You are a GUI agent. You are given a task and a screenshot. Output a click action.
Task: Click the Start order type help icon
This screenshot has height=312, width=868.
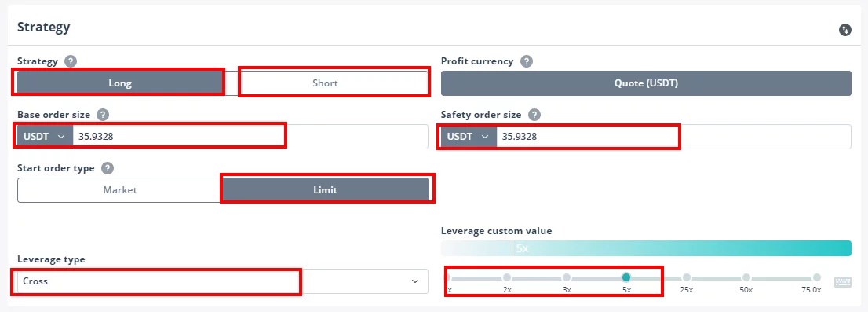[x=108, y=168]
